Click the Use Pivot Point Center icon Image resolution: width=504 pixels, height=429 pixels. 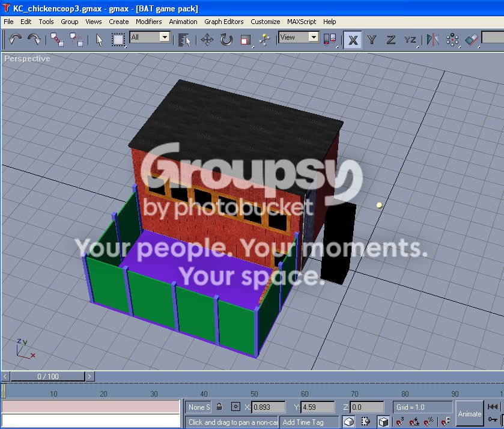point(330,40)
